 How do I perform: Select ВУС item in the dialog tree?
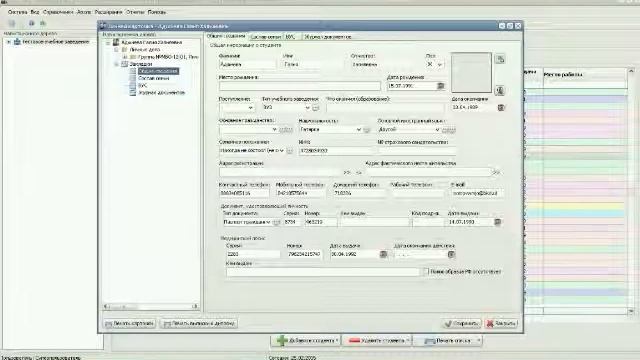click(142, 85)
